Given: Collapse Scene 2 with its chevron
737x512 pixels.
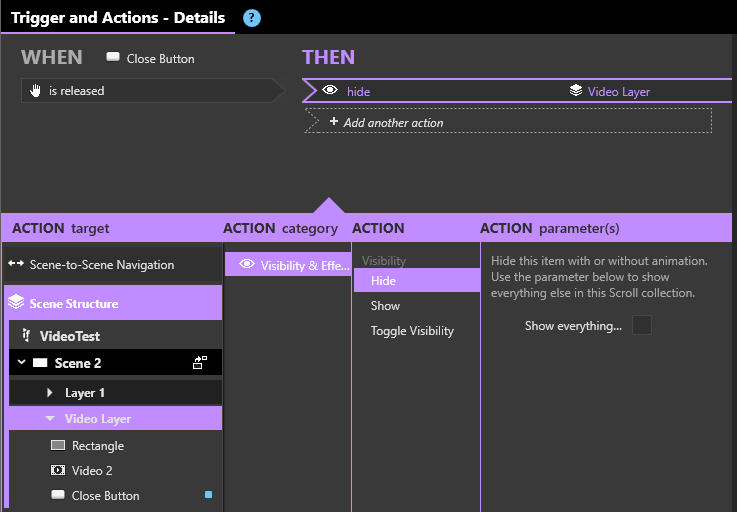Looking at the screenshot, I should [x=21, y=362].
